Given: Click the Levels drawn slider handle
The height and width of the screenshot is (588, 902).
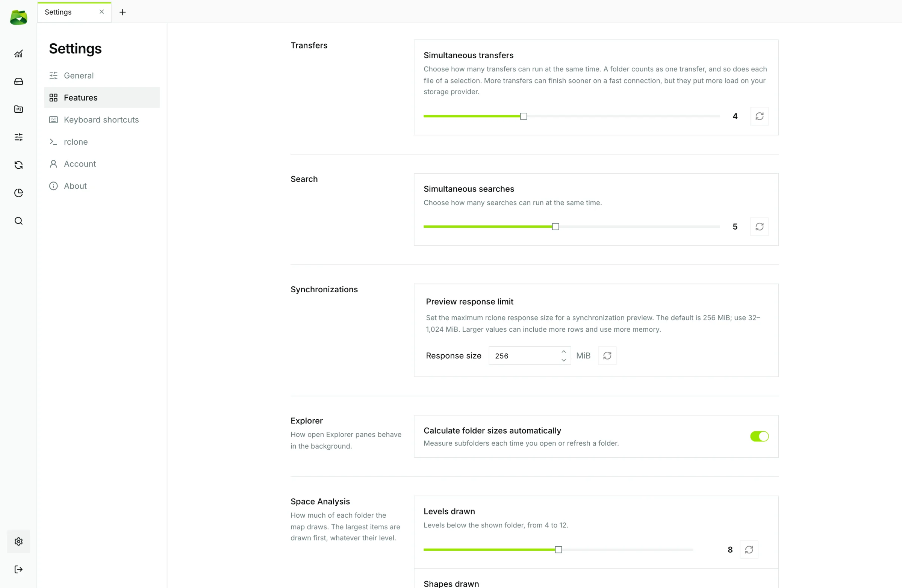Looking at the screenshot, I should [x=558, y=550].
